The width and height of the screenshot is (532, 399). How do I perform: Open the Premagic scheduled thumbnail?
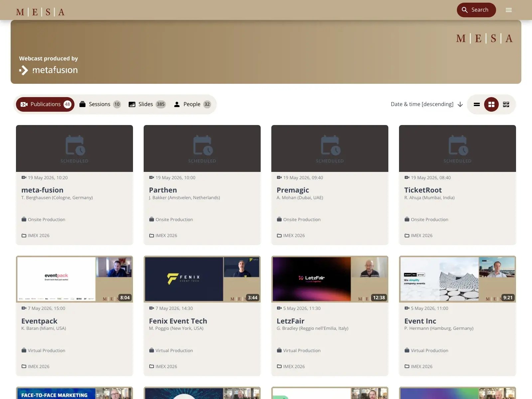tap(330, 148)
